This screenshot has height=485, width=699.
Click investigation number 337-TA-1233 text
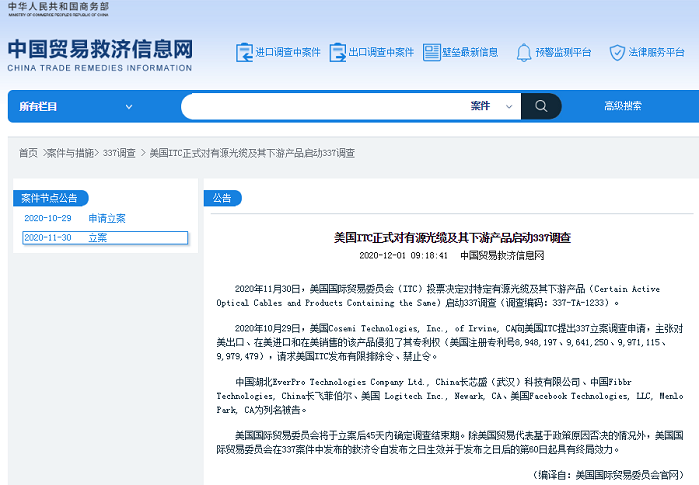tap(578, 303)
